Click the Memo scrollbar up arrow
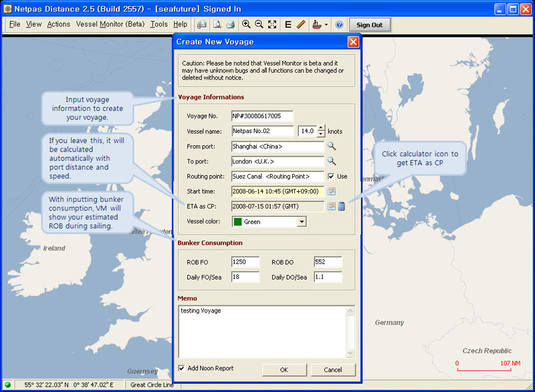 [350, 311]
